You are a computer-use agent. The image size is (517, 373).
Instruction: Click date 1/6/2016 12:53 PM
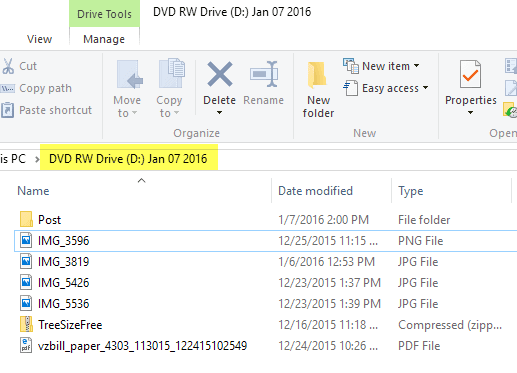point(327,262)
